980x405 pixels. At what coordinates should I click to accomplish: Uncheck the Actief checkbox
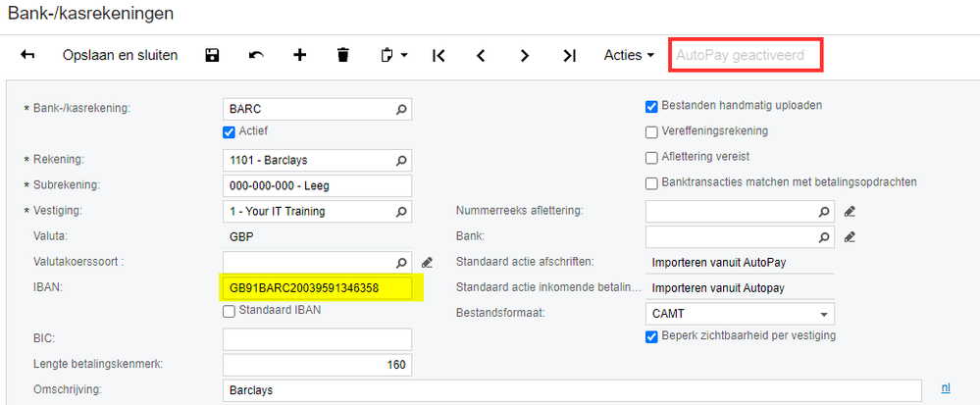(230, 131)
